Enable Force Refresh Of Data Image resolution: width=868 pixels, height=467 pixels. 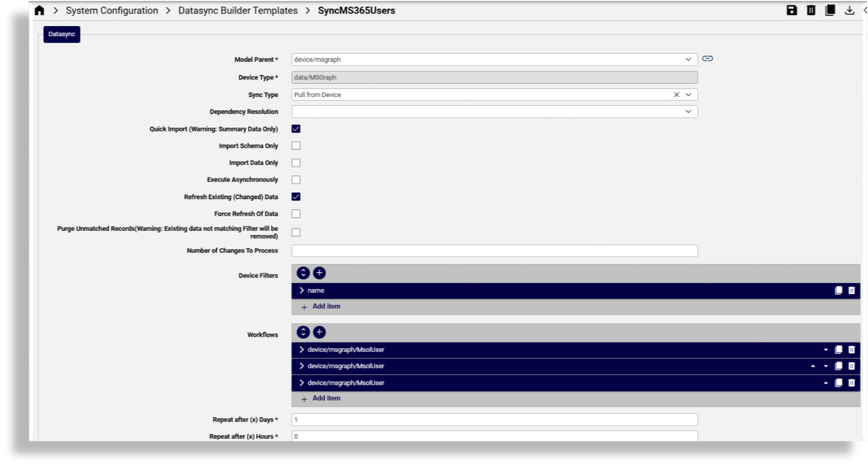click(x=296, y=213)
